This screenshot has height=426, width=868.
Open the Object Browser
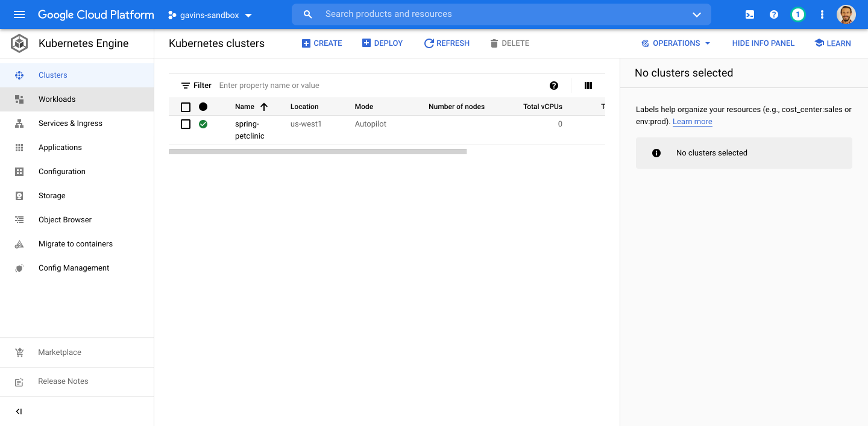(x=64, y=219)
